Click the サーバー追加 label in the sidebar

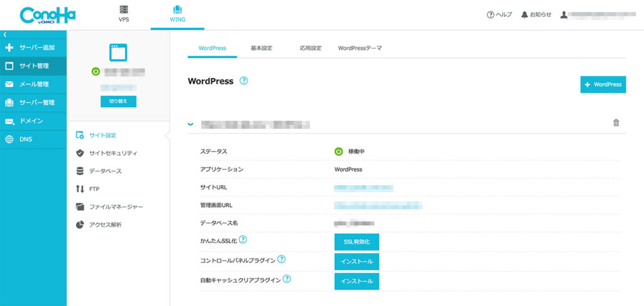[37, 48]
